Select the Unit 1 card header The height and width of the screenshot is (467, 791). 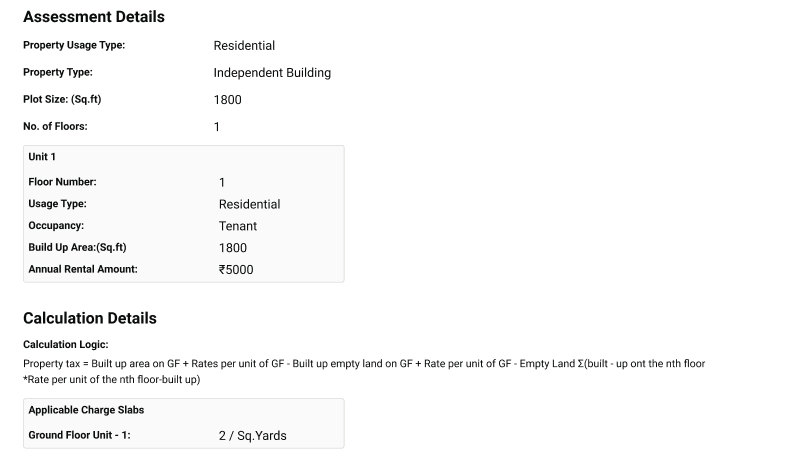pyautogui.click(x=42, y=157)
